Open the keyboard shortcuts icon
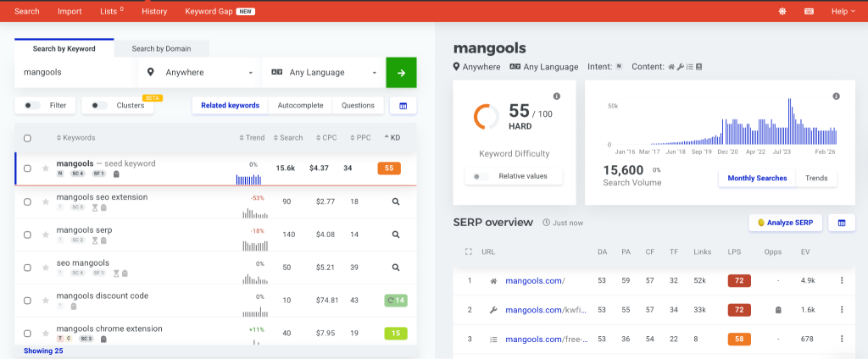The height and width of the screenshot is (359, 868). (x=809, y=11)
